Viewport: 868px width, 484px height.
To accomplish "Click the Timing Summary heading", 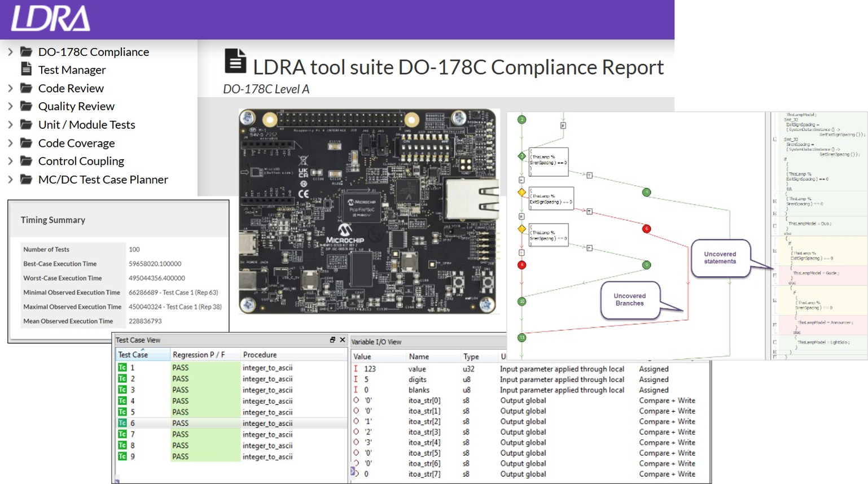I will point(53,220).
